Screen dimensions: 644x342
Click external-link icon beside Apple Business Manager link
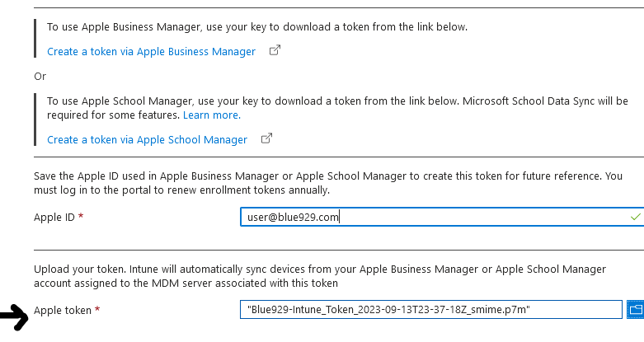tap(275, 51)
